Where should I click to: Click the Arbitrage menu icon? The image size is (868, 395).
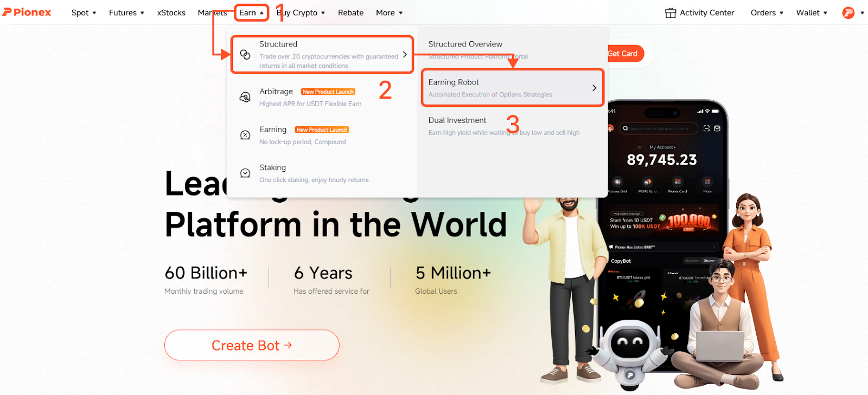point(245,97)
